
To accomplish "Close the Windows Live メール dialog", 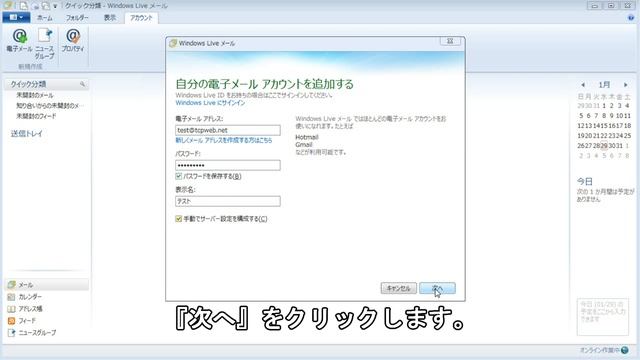I will pyautogui.click(x=450, y=41).
